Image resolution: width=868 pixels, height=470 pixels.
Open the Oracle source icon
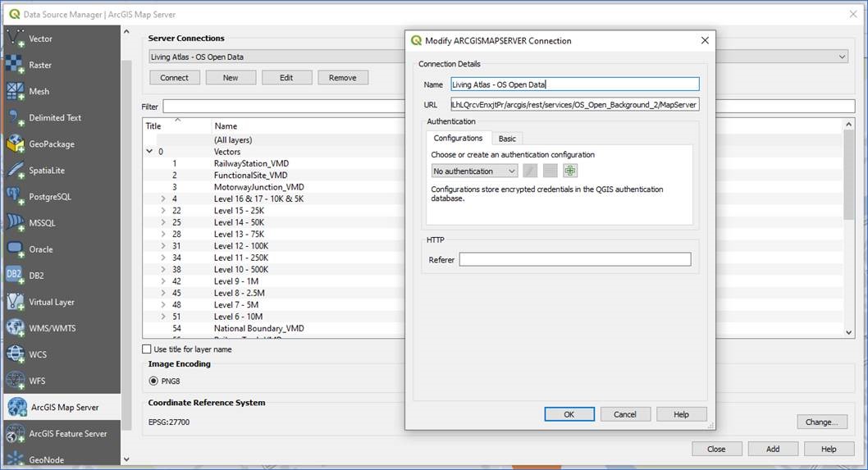(15, 249)
